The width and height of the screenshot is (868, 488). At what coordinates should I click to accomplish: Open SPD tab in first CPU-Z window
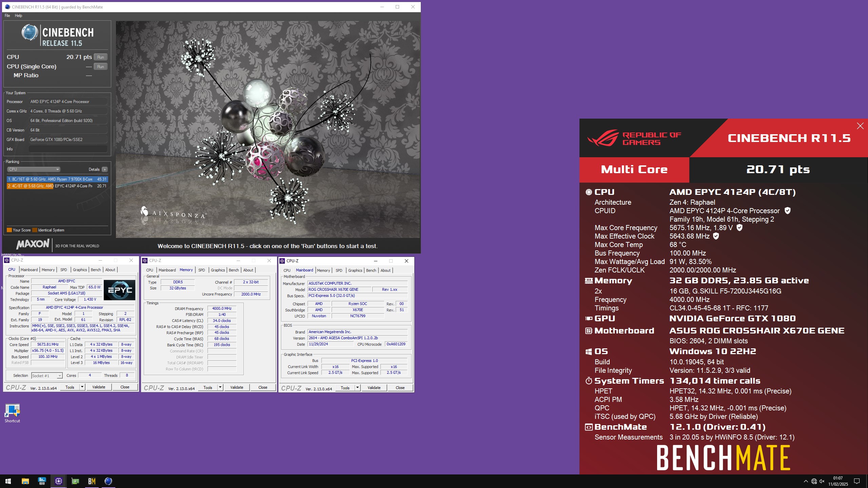(x=64, y=270)
